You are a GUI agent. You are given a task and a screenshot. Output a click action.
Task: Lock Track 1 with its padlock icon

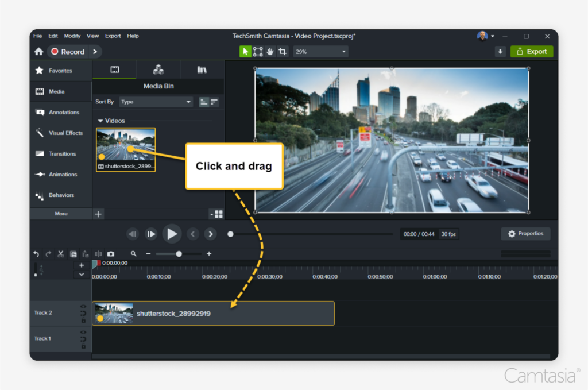click(x=83, y=345)
